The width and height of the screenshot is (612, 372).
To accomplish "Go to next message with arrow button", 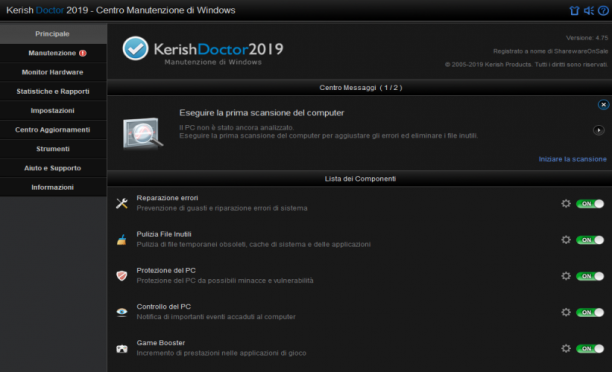I will [x=599, y=130].
